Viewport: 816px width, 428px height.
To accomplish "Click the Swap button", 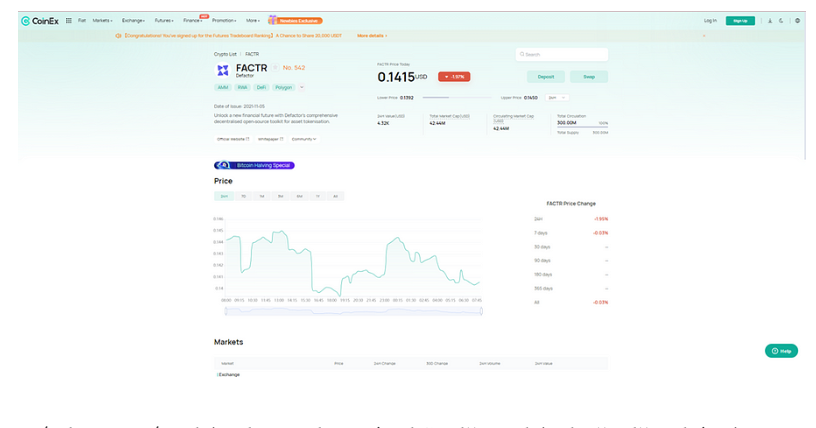I will 589,77.
